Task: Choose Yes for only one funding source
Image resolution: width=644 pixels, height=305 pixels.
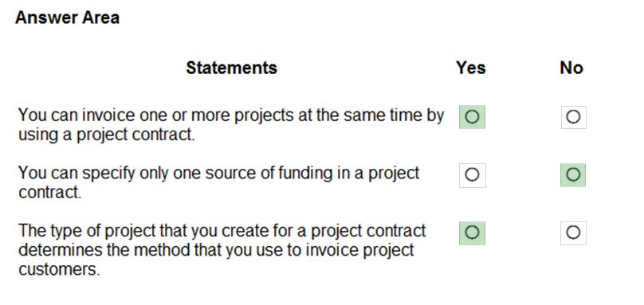Action: click(x=473, y=175)
